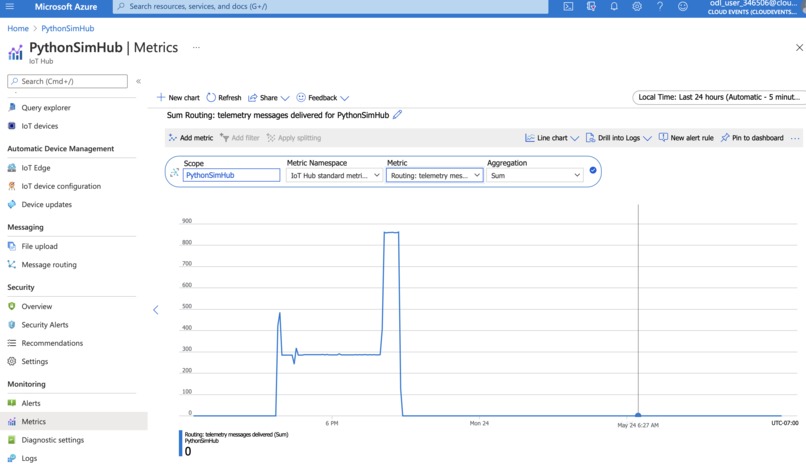Click the blue legend color bar

point(180,443)
